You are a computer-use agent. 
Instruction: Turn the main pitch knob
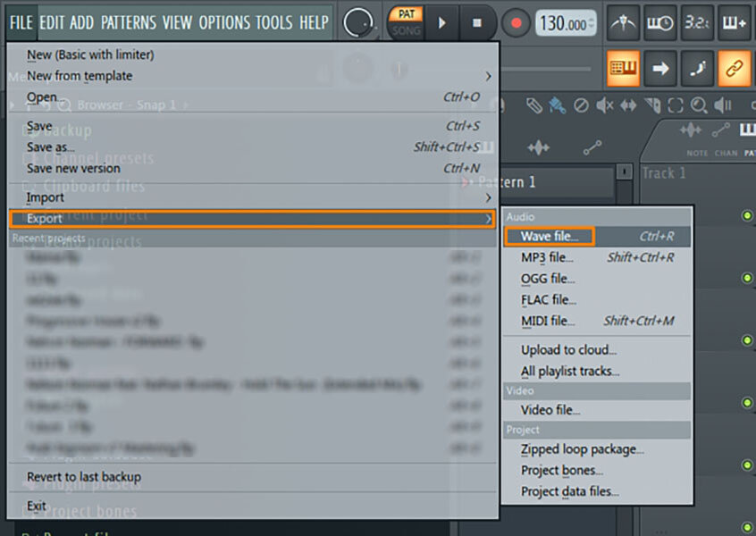[x=358, y=22]
